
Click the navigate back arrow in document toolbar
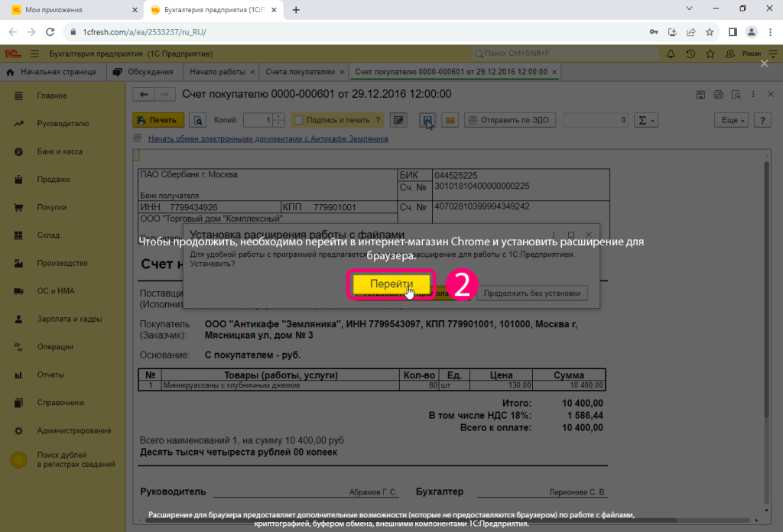(144, 94)
